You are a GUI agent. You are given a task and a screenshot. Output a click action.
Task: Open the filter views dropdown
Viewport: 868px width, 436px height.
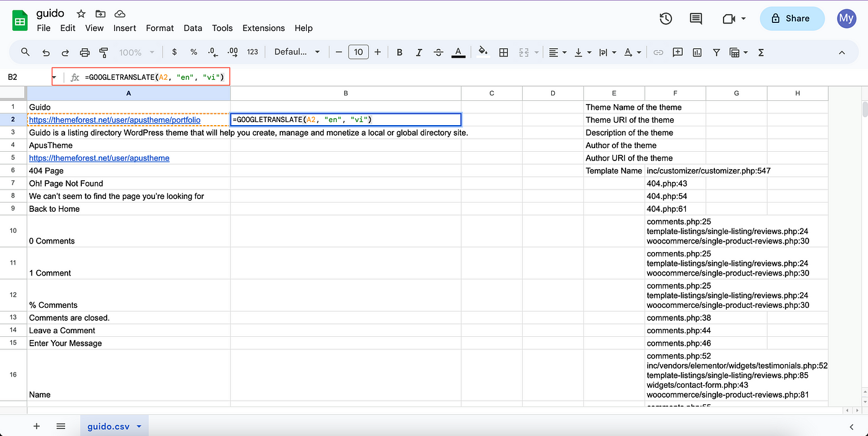coord(738,52)
